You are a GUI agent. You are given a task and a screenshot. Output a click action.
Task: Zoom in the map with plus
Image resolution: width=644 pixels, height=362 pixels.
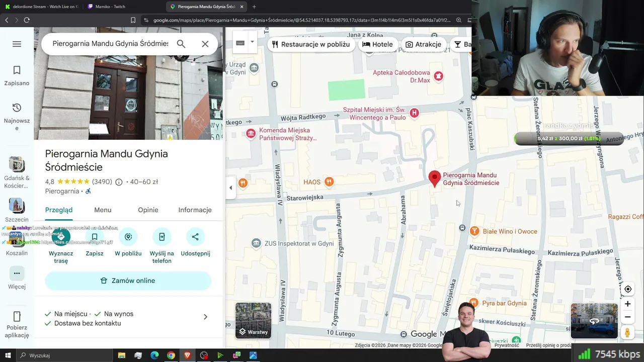627,304
